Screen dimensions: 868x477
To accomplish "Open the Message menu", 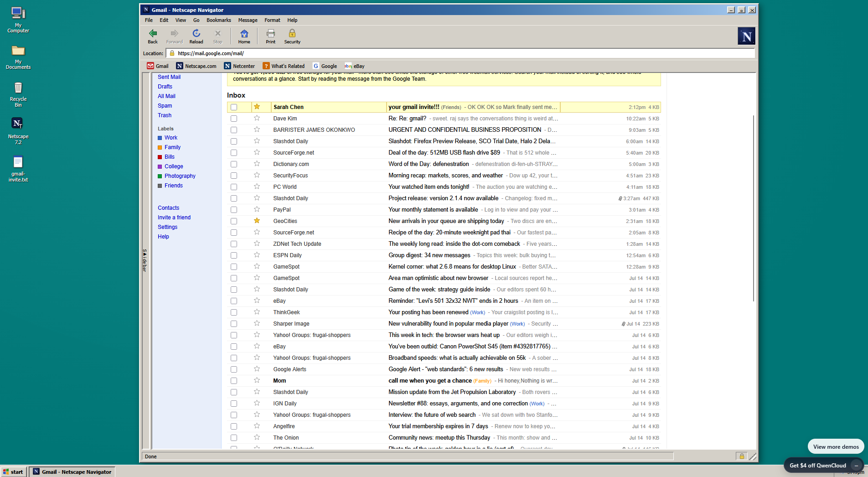I will [248, 20].
